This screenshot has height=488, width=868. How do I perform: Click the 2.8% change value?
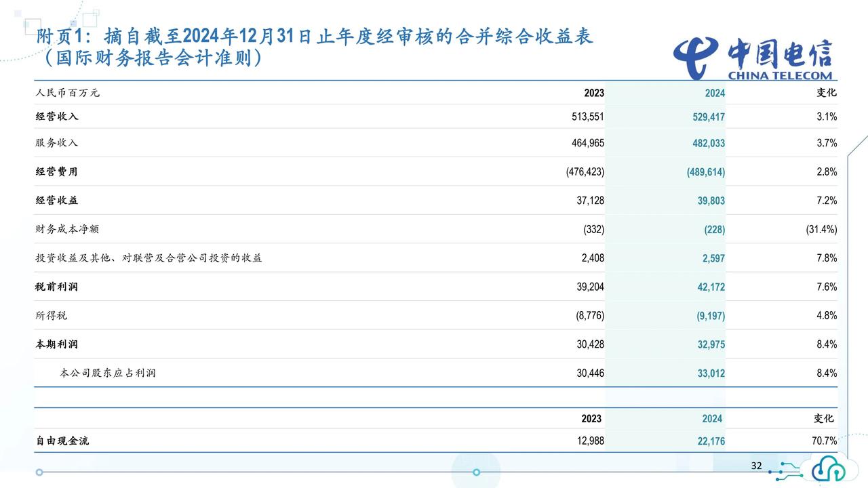click(827, 172)
